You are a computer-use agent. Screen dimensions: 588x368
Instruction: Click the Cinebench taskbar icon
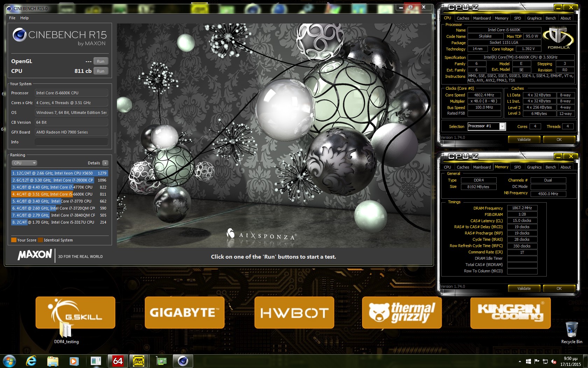183,361
